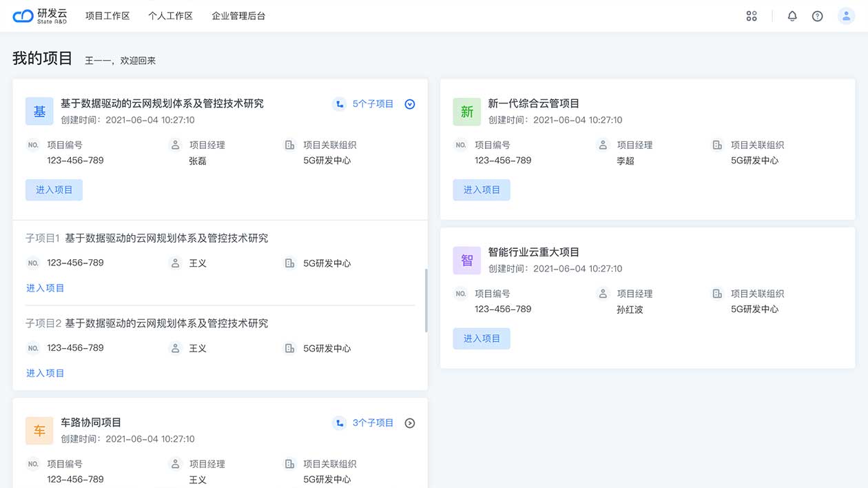Click the 研发云 logo
The height and width of the screenshot is (488, 868).
(x=40, y=16)
